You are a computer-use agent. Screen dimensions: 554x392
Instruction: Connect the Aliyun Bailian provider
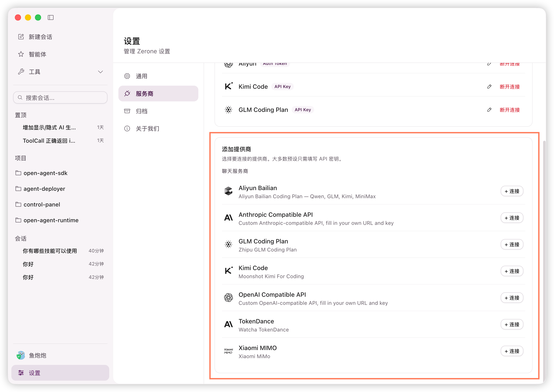512,191
